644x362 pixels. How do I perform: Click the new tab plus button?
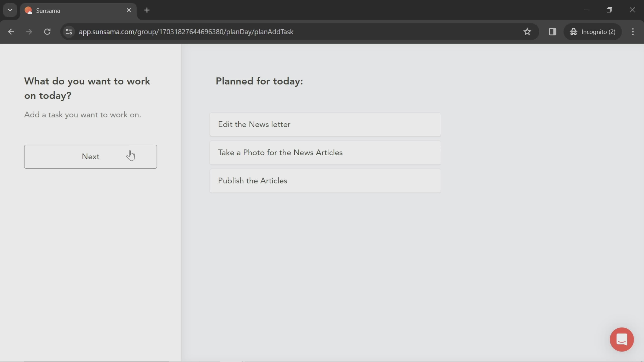pos(146,10)
